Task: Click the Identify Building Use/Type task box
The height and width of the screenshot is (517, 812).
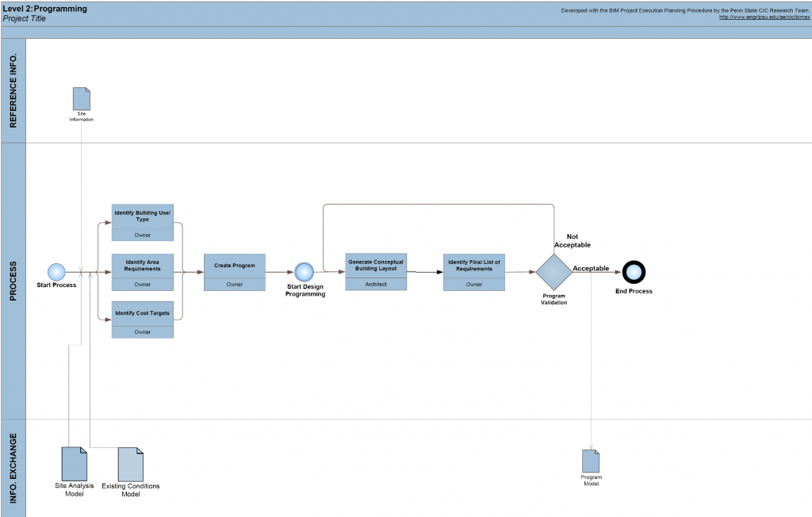Action: pos(143,221)
